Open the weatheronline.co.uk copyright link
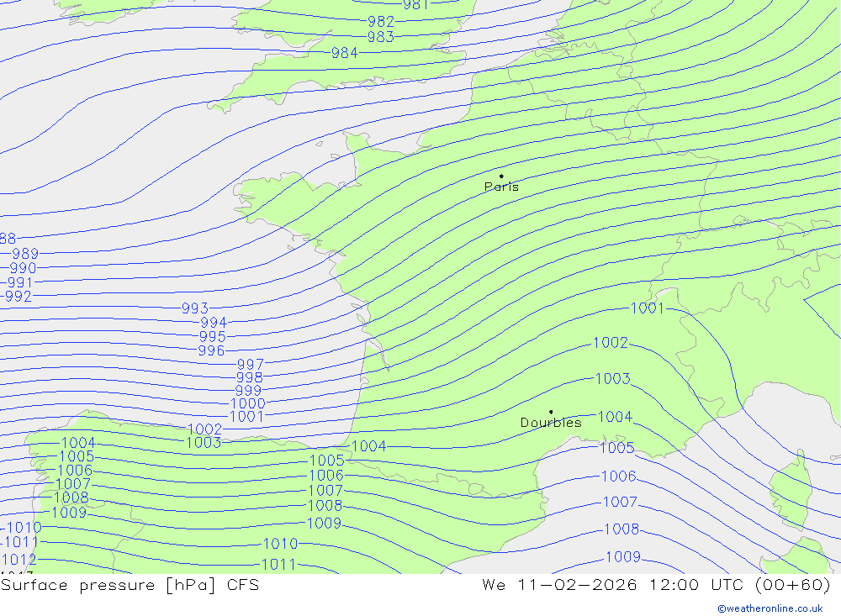 pyautogui.click(x=770, y=608)
